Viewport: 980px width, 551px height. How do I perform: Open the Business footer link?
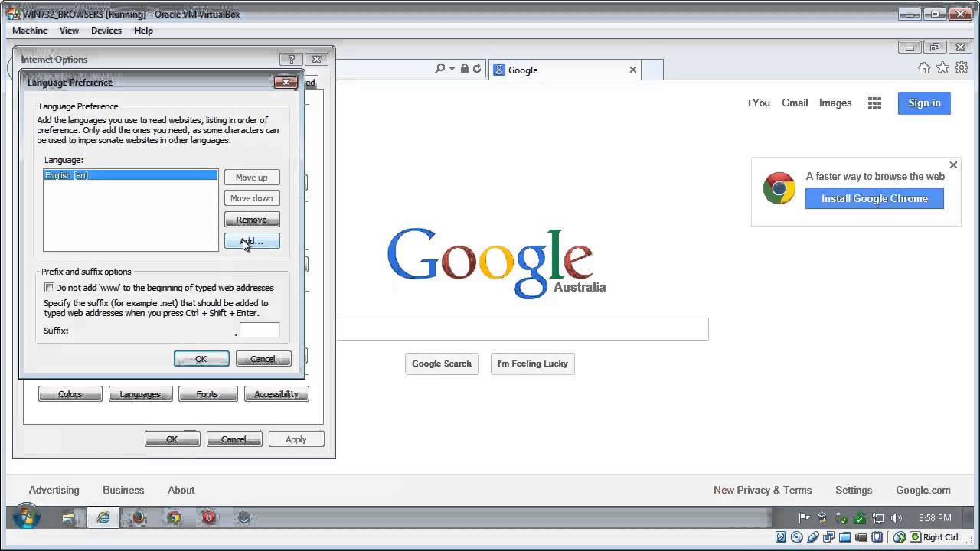click(x=123, y=490)
